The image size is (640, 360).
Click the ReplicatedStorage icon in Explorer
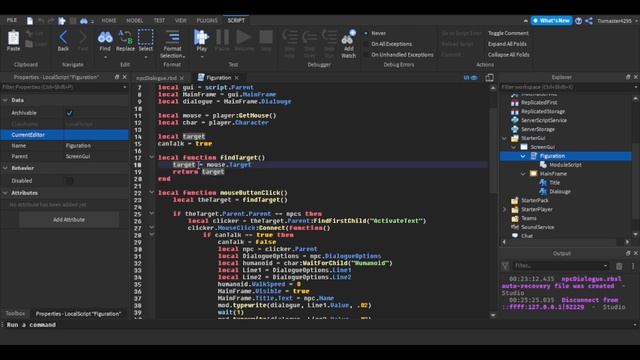tap(515, 111)
